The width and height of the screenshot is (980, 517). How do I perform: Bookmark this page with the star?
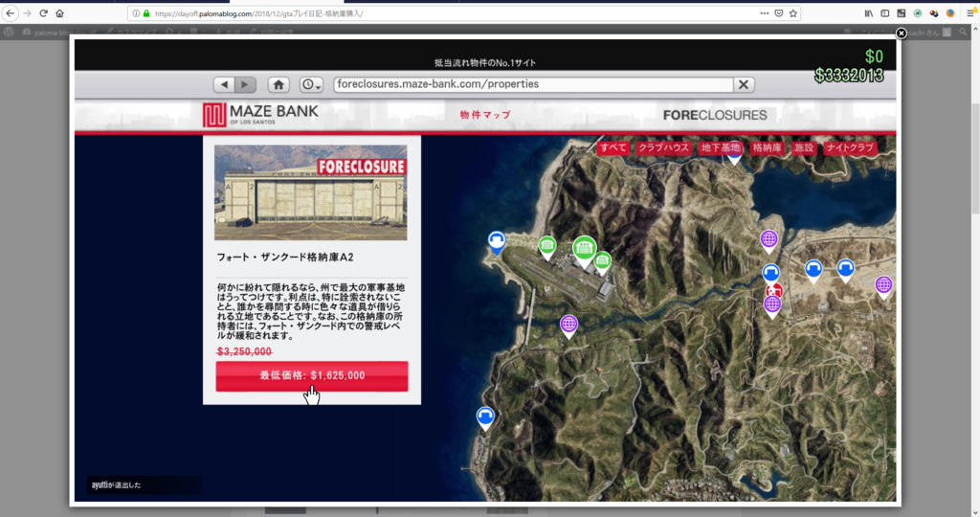(x=793, y=13)
